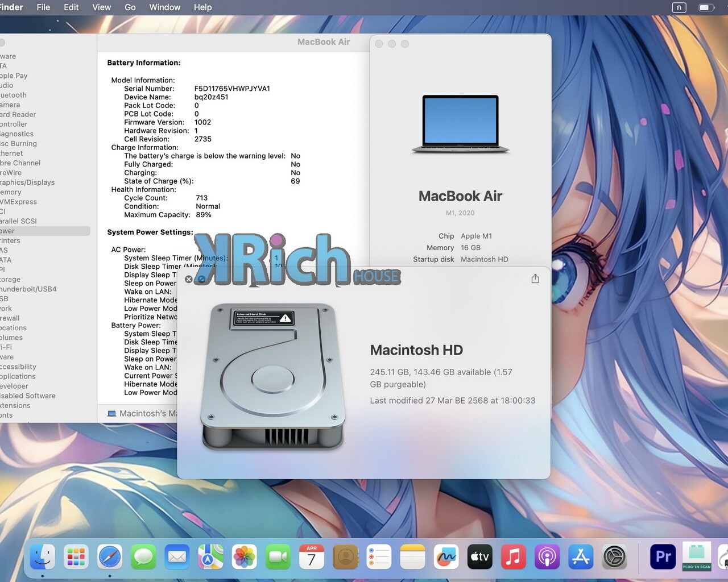Select Graphics/Displays in the sidebar
The image size is (728, 582).
pyautogui.click(x=27, y=182)
